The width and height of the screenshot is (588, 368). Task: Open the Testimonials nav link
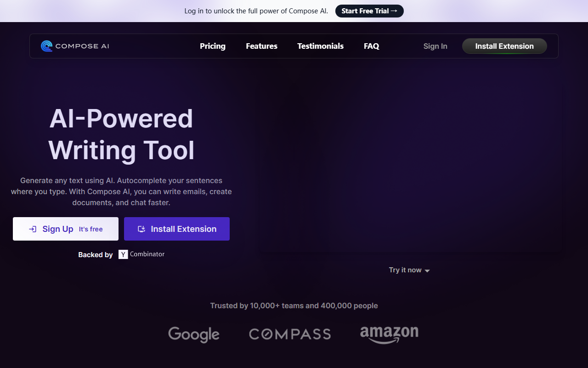pyautogui.click(x=320, y=46)
